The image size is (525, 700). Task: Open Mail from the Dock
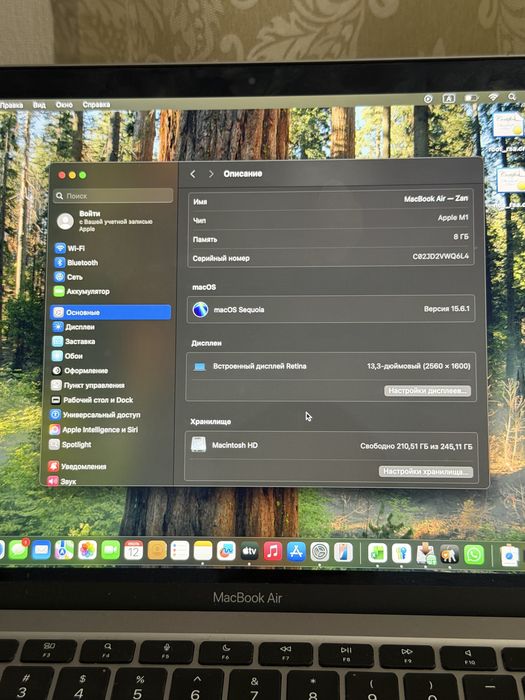[42, 550]
